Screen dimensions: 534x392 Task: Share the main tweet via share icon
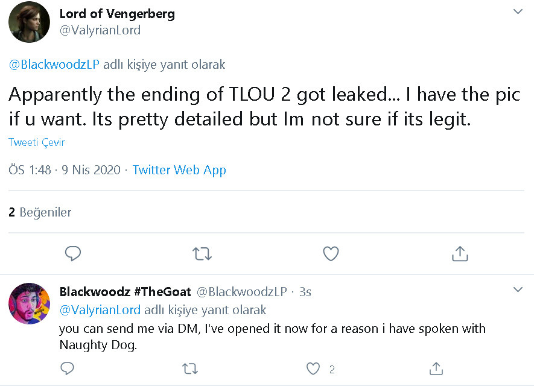[x=460, y=253]
